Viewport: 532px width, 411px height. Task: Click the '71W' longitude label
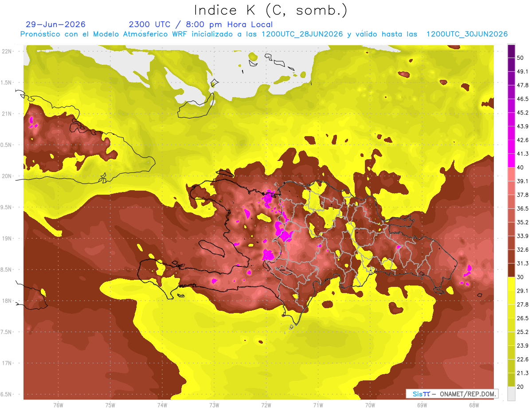pos(318,405)
